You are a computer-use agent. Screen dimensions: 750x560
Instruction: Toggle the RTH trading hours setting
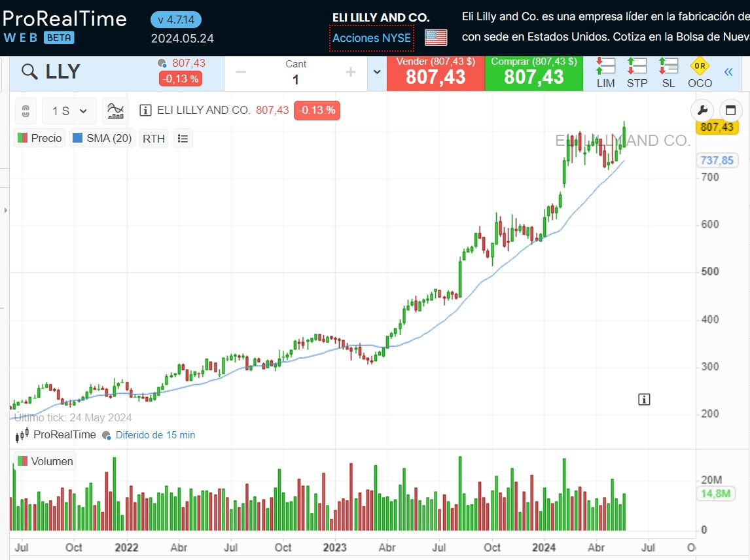tap(154, 139)
